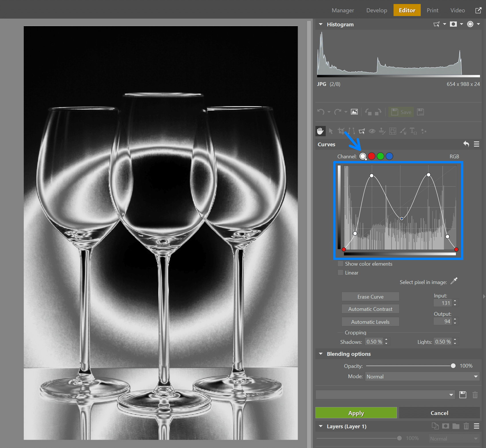486x448 pixels.
Task: Select the Paintbrush tool
Action: pos(403,131)
